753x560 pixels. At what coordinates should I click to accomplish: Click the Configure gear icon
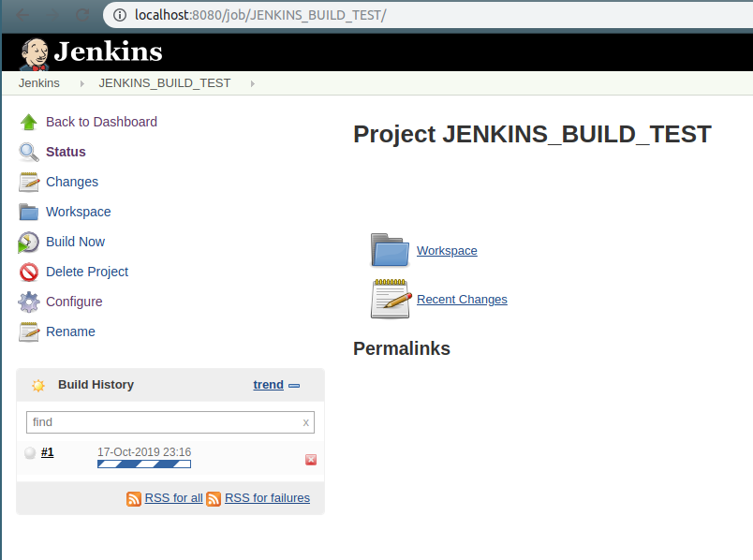29,302
